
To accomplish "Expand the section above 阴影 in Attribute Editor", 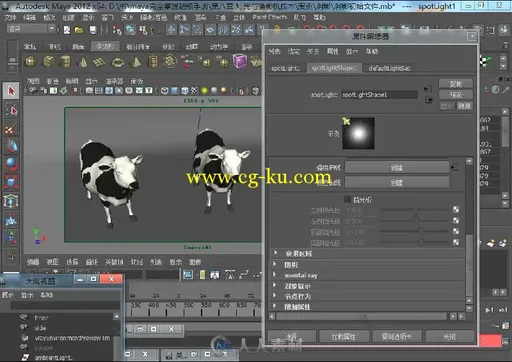I will (275, 253).
